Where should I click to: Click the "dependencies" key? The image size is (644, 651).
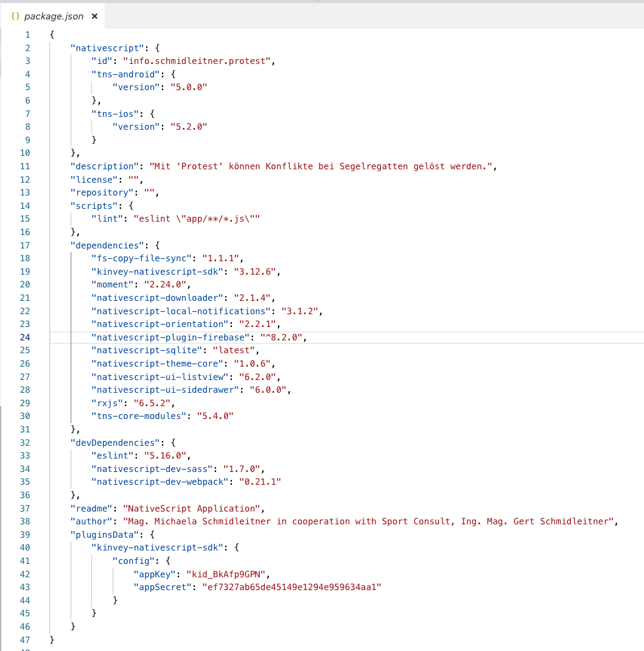[x=107, y=245]
